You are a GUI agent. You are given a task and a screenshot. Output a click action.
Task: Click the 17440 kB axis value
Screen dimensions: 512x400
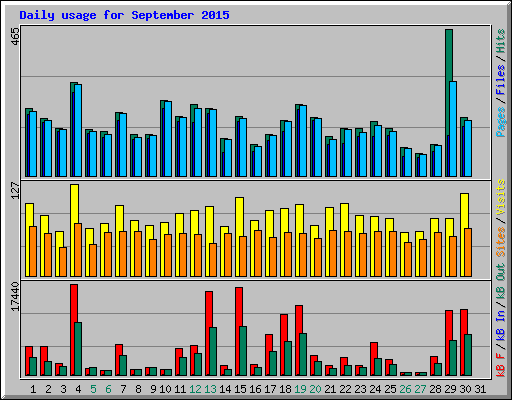[15, 297]
